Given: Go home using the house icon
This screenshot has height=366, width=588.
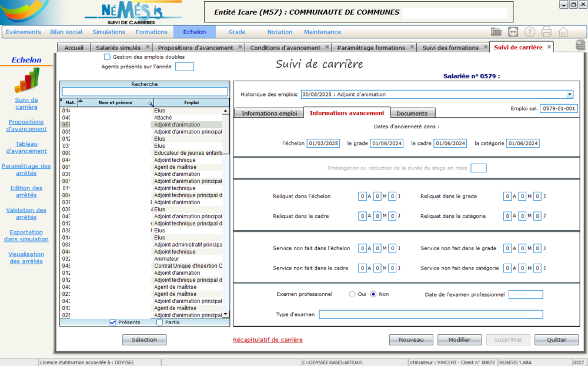Looking at the screenshot, I should pos(563,32).
